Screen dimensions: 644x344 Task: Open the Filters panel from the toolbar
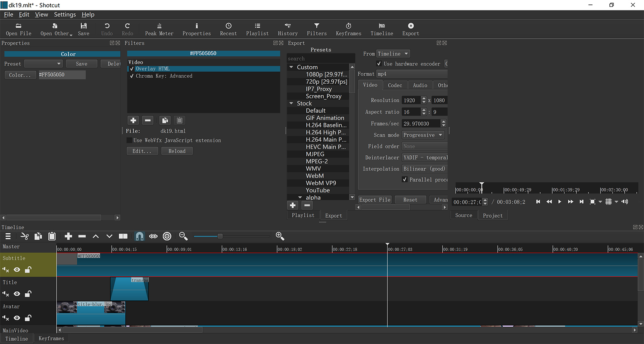coord(317,29)
